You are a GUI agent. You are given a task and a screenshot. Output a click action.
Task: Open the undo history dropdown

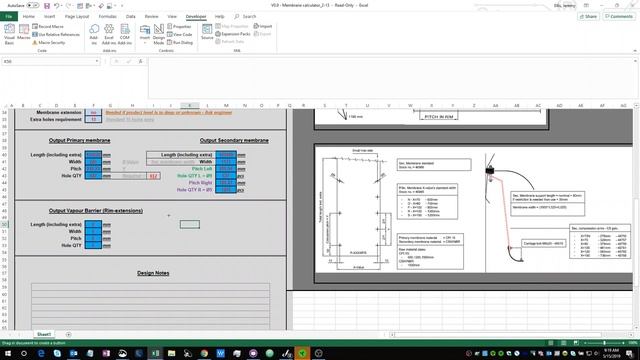click(61, 6)
